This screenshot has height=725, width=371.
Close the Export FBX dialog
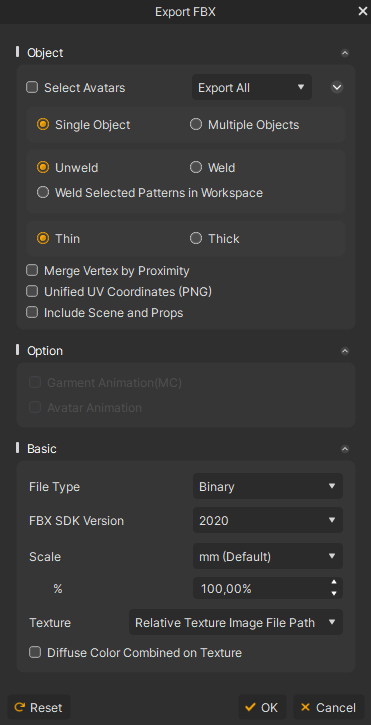[x=363, y=11]
